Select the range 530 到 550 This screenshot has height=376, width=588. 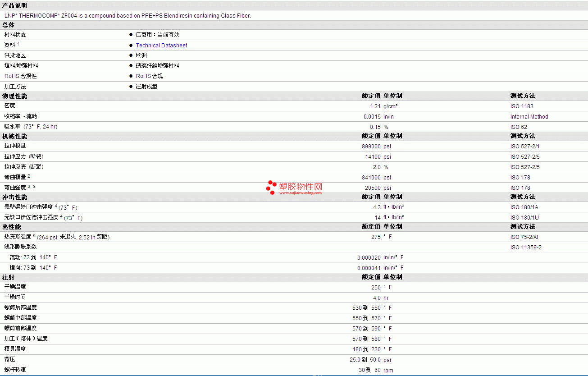(367, 308)
